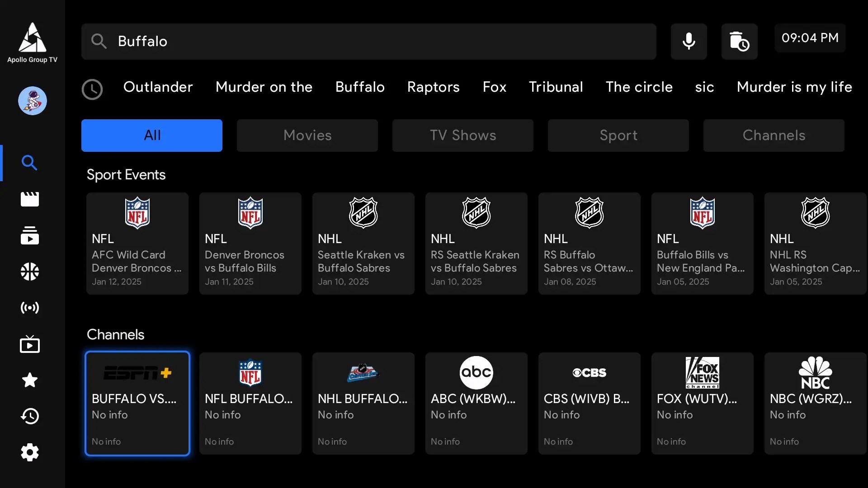Viewport: 868px width, 488px height.
Task: Open RS Buffalo Sabres vs Ottawa event
Action: click(x=590, y=244)
